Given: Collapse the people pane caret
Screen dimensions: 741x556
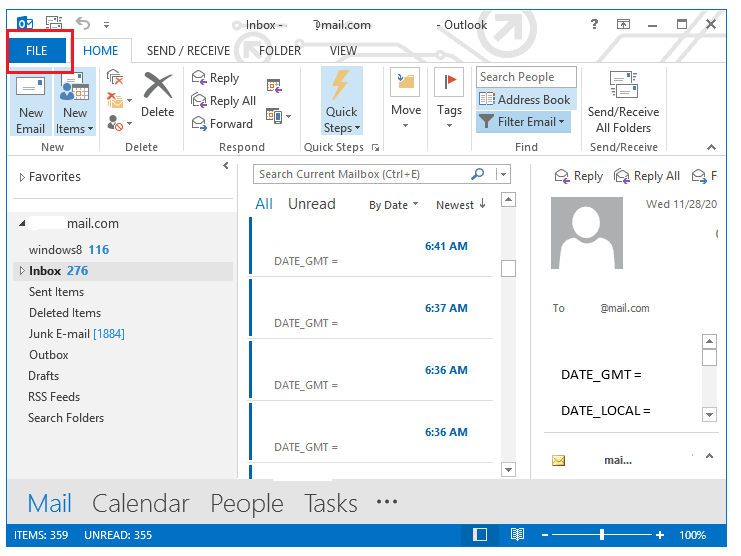Looking at the screenshot, I should (709, 456).
